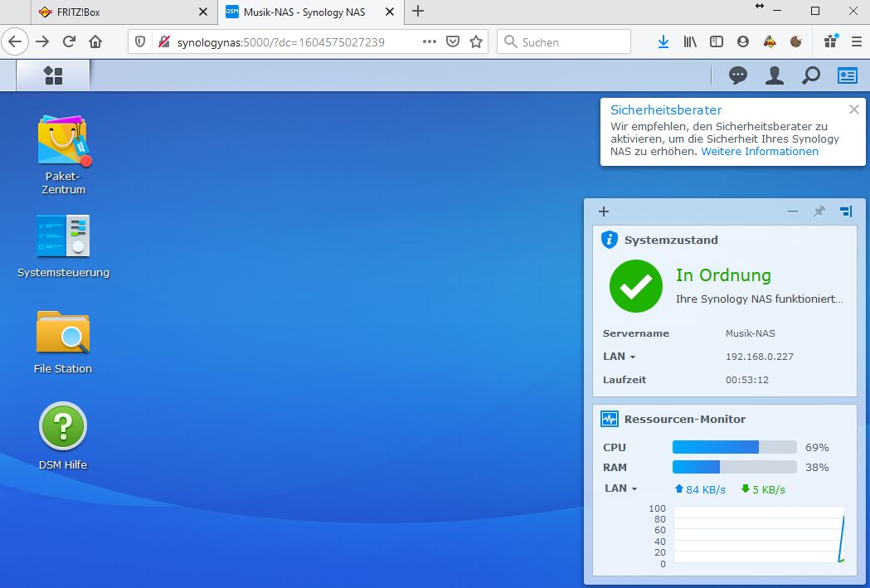870x588 pixels.
Task: Open DSM Hilfe help icon
Action: (x=63, y=426)
